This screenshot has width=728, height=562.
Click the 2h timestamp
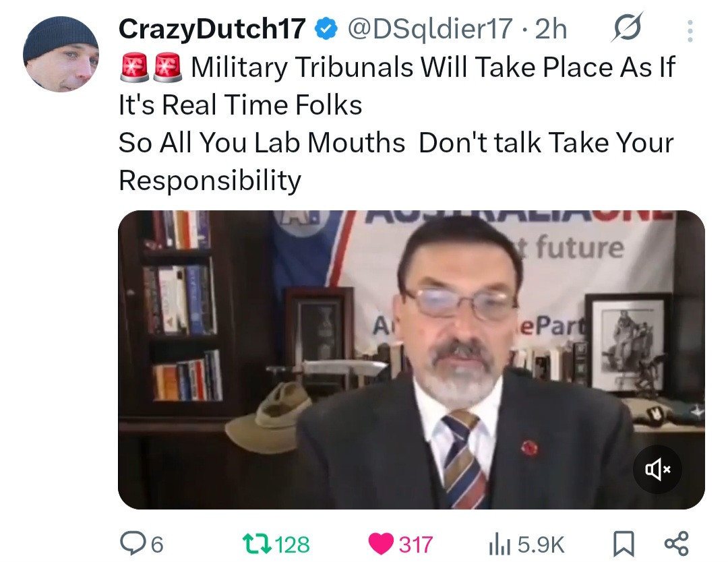click(x=551, y=29)
